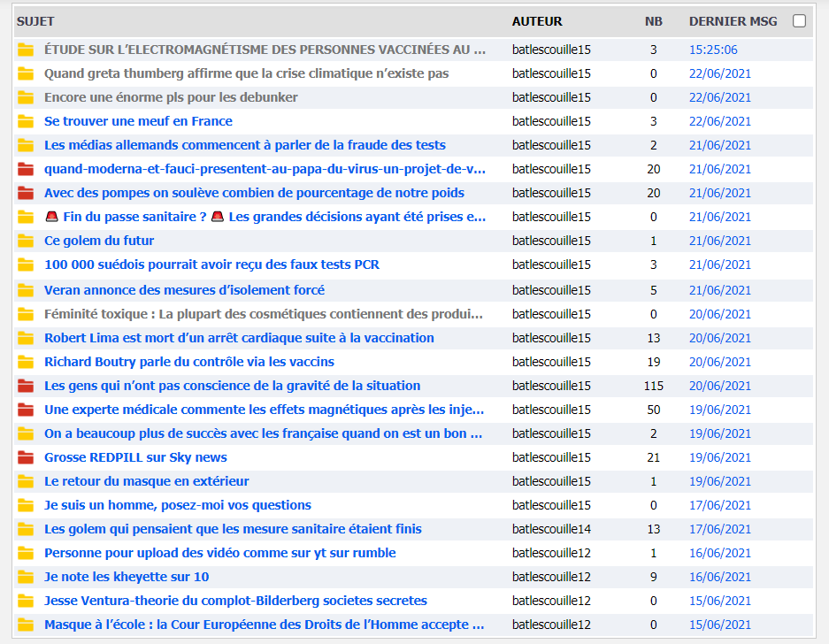
Task: Click folder icon for 'Les médias allemands' topic
Action: pos(26,145)
